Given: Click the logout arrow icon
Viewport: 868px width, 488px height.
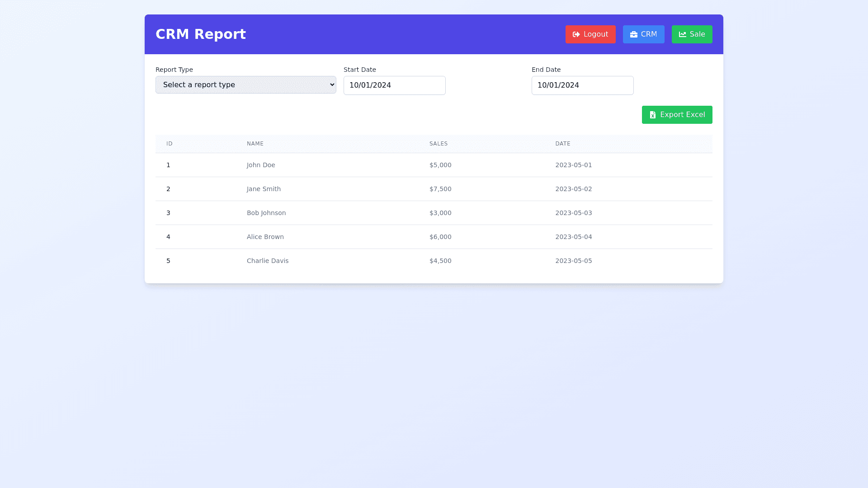Looking at the screenshot, I should [x=576, y=34].
